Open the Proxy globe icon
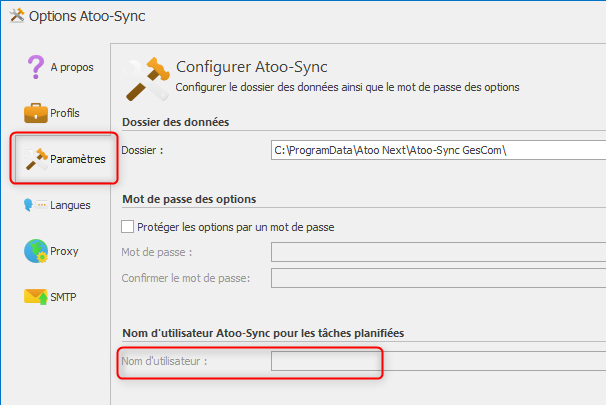Screen dimensions: 606x405 36,251
